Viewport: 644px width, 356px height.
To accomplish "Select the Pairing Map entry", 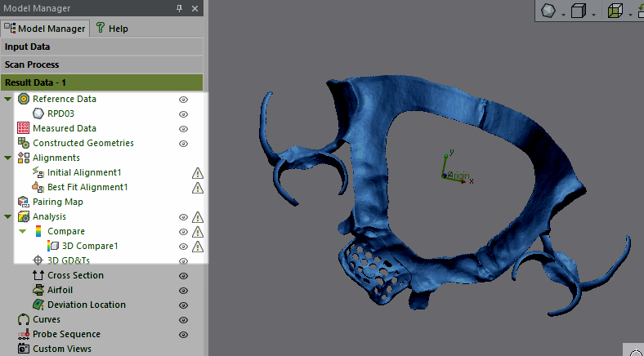I will coord(57,202).
